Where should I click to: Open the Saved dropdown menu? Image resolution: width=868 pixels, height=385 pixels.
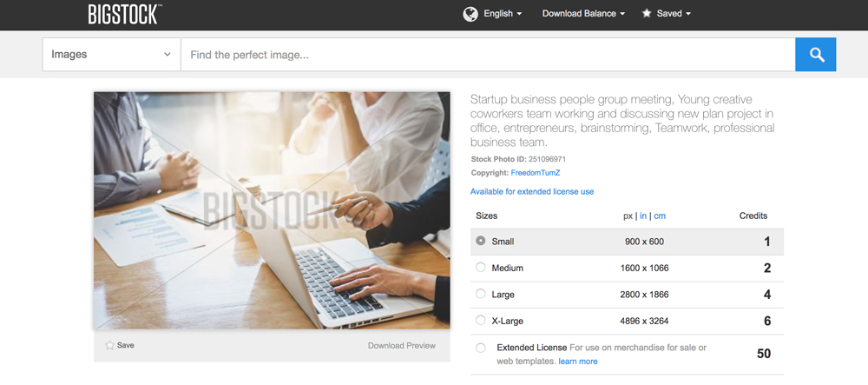[x=674, y=14]
